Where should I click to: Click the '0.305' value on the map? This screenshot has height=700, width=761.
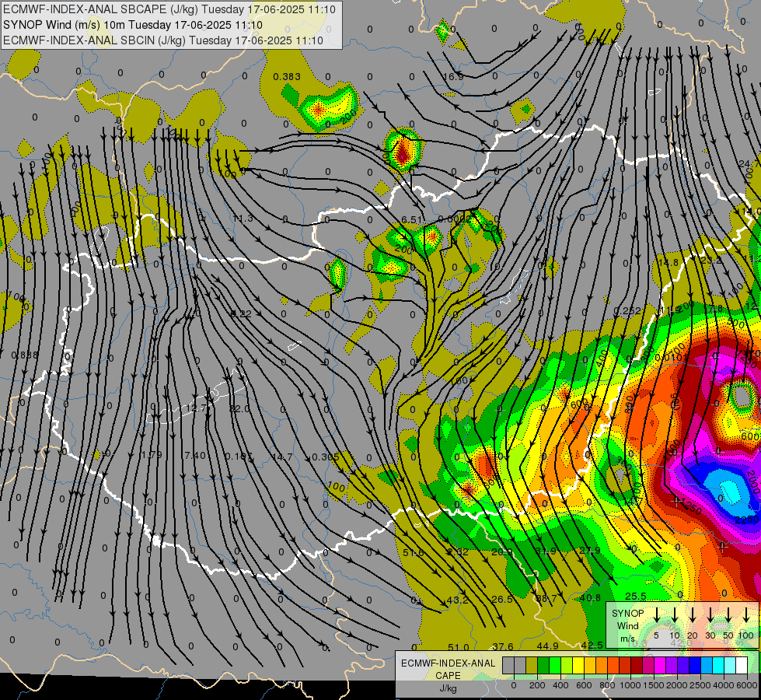coord(326,457)
